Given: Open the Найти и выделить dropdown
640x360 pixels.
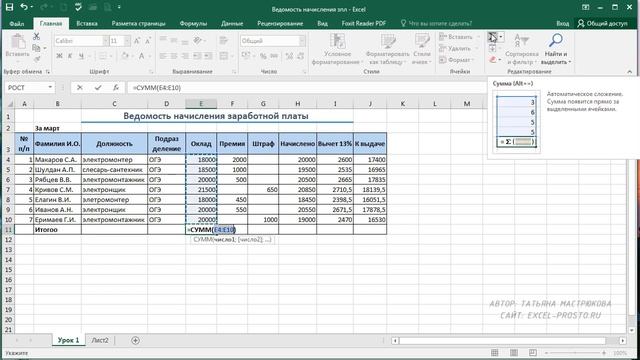Looking at the screenshot, I should point(556,49).
